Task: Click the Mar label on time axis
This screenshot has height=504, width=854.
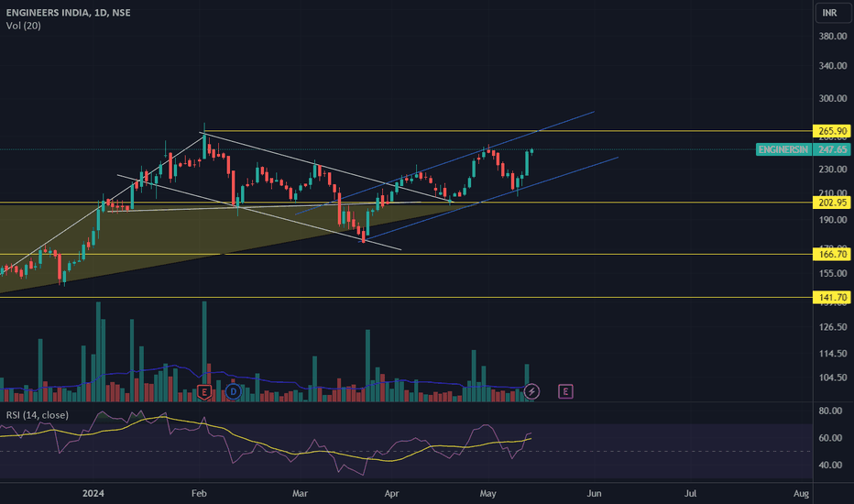Action: [301, 494]
